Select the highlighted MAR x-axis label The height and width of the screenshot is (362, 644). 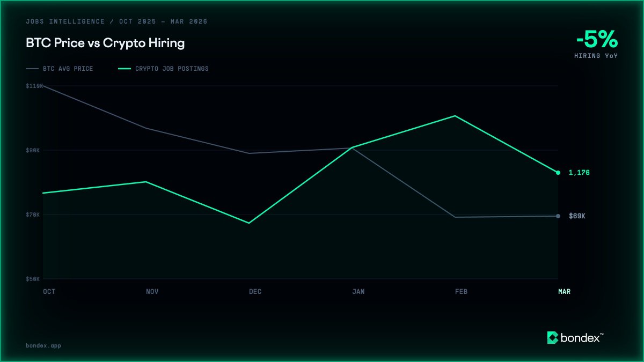(564, 292)
